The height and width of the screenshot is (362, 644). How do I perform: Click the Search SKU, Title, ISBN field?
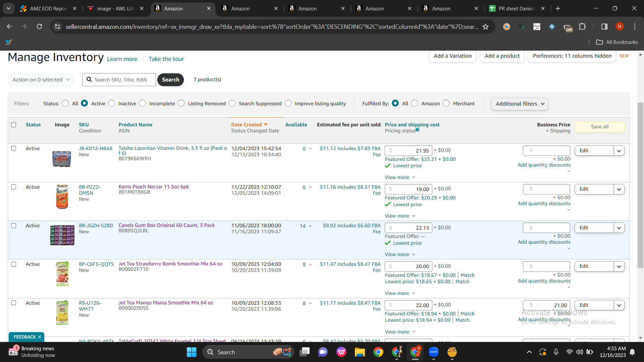[x=119, y=80]
